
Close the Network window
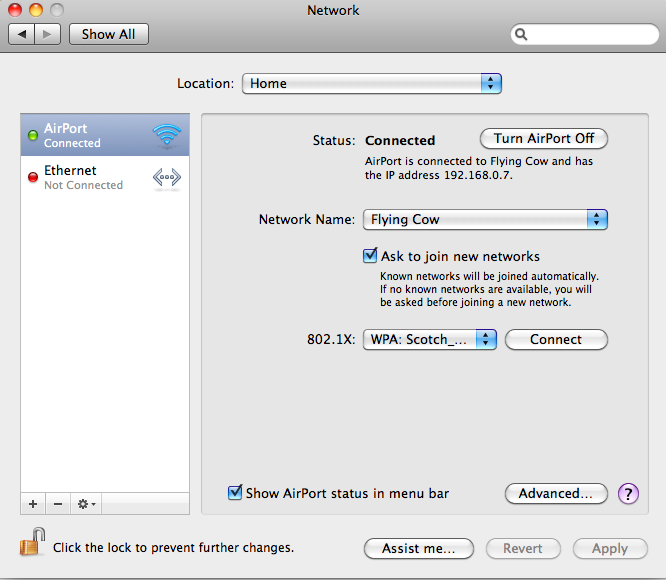[15, 10]
